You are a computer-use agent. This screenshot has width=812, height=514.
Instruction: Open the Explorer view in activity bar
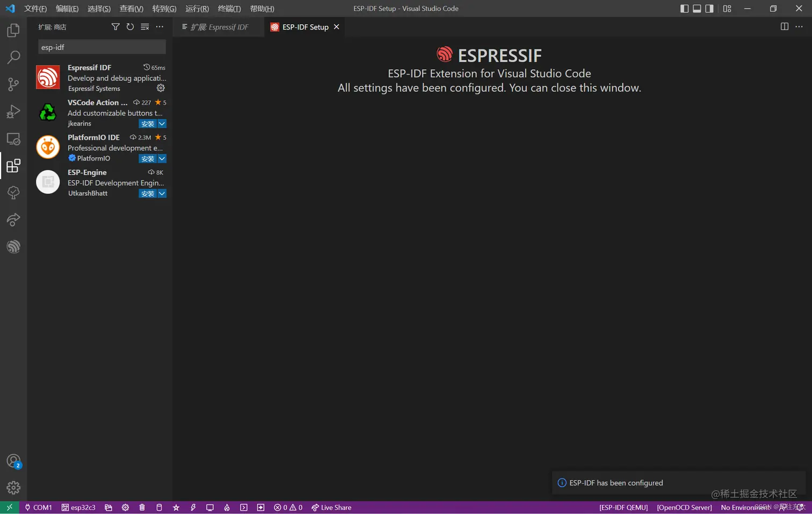click(13, 31)
